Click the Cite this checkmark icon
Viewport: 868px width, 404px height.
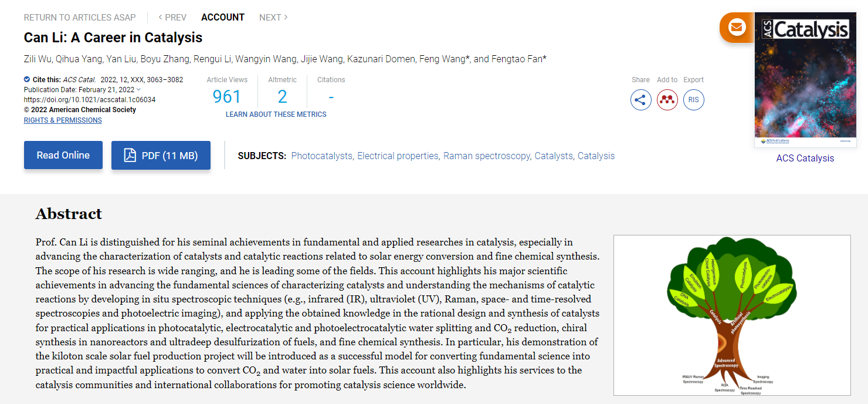27,79
